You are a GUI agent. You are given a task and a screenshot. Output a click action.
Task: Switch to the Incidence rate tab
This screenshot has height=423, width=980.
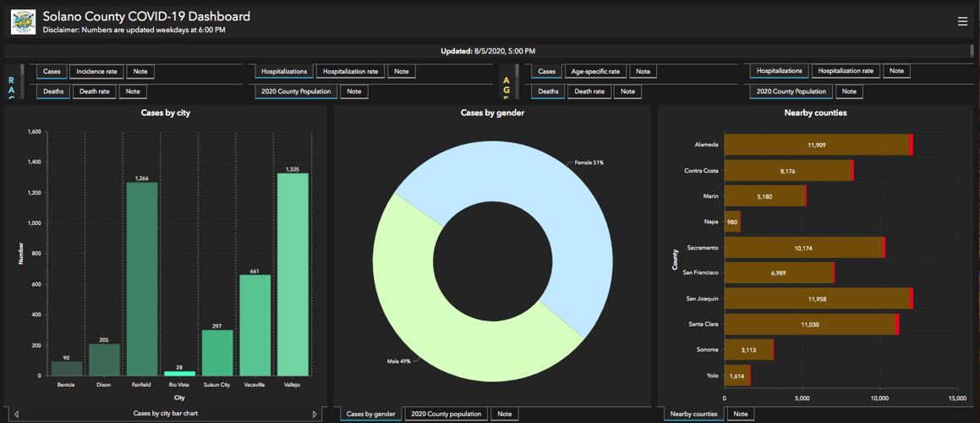click(96, 71)
